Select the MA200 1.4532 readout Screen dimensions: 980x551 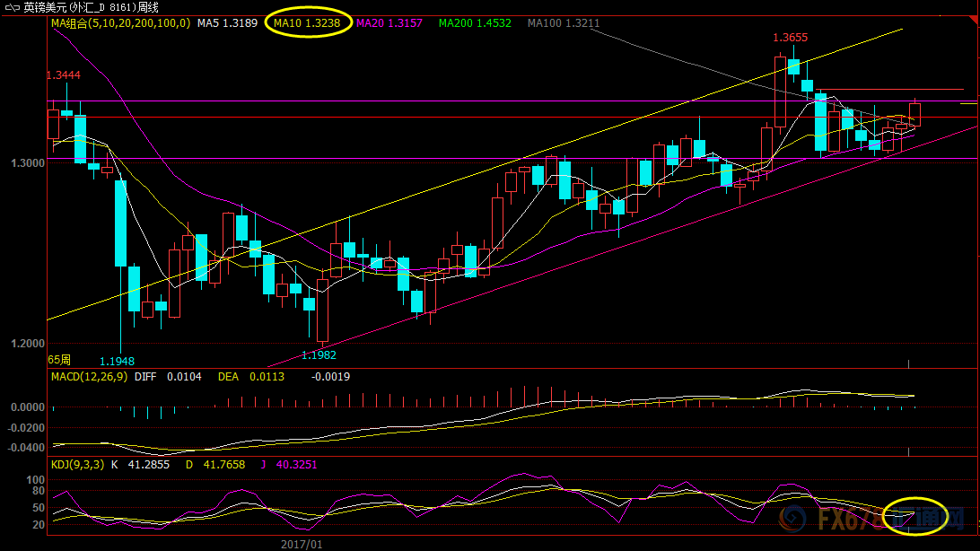click(475, 23)
